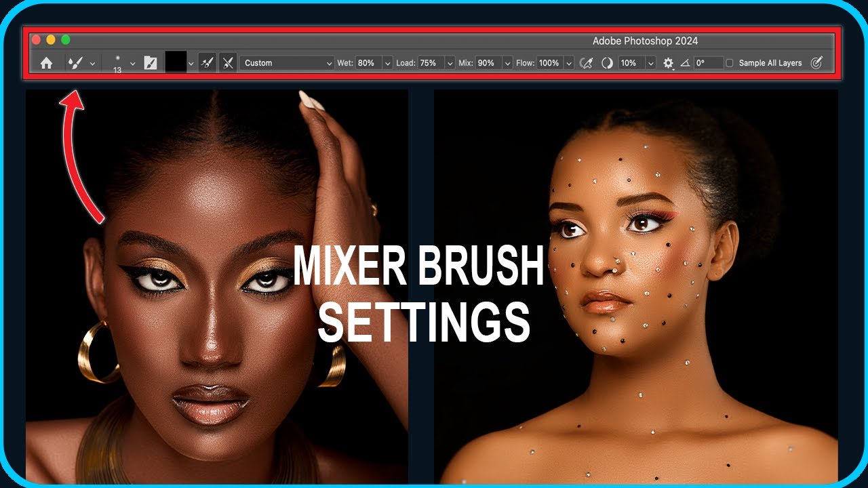Select the Mixer Brush tool preset icon
The height and width of the screenshot is (488, 868).
pyautogui.click(x=75, y=63)
